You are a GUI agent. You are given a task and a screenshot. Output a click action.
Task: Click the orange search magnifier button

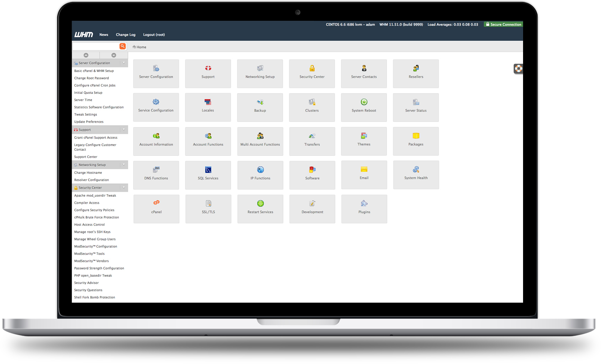123,46
